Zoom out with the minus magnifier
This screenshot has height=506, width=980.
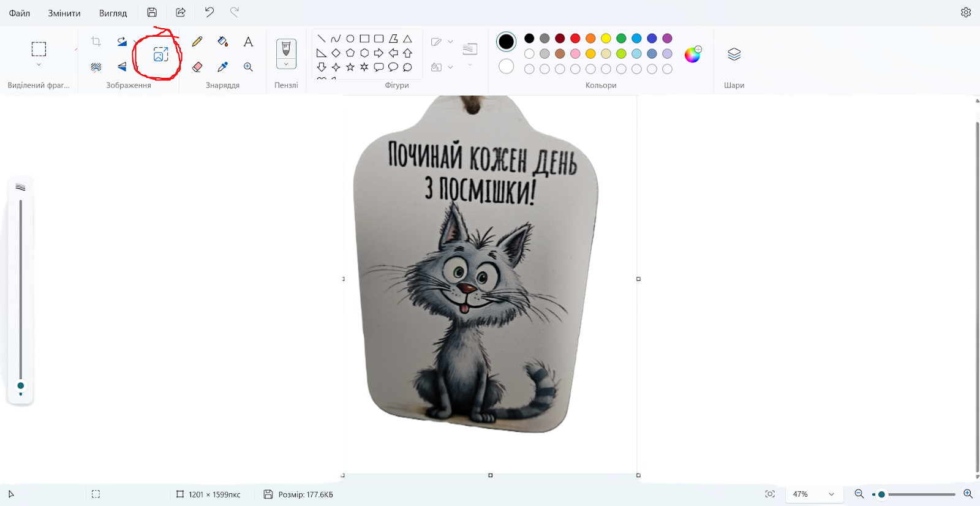(859, 494)
